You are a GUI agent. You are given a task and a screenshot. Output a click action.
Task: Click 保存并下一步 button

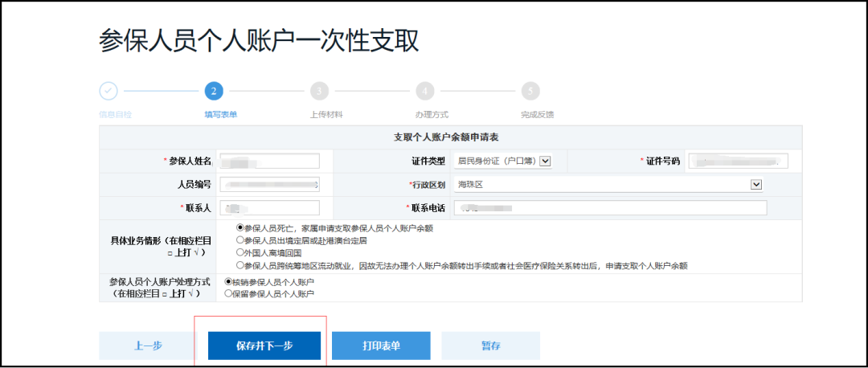(x=264, y=346)
